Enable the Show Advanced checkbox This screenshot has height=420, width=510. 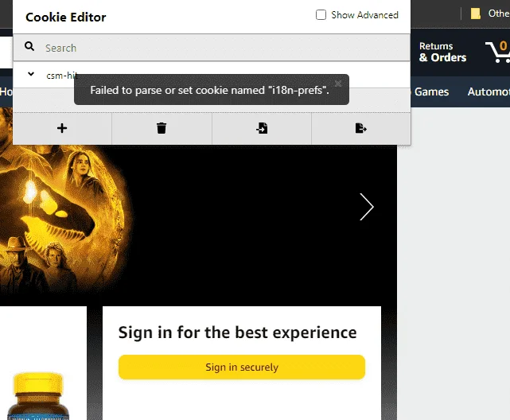tap(321, 14)
